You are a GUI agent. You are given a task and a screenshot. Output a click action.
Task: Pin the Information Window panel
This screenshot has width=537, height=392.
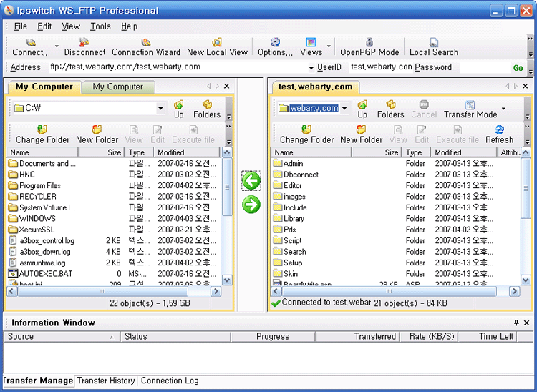pos(516,323)
